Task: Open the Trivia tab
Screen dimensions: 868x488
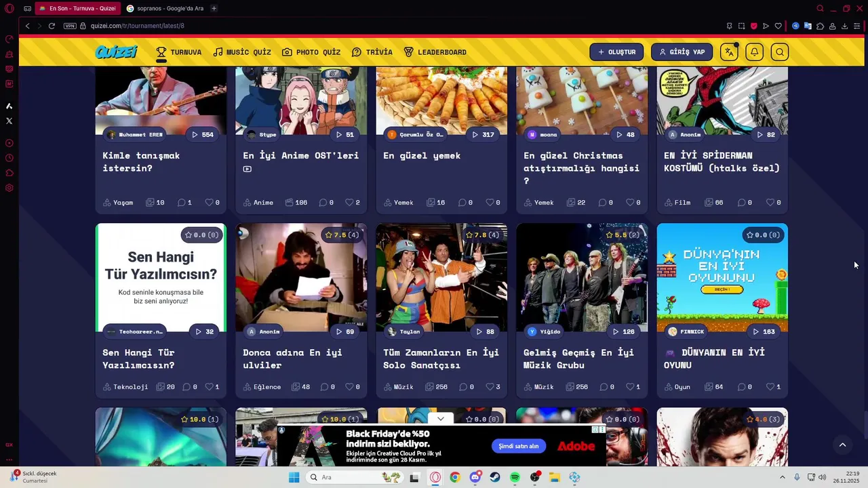Action: [x=372, y=52]
